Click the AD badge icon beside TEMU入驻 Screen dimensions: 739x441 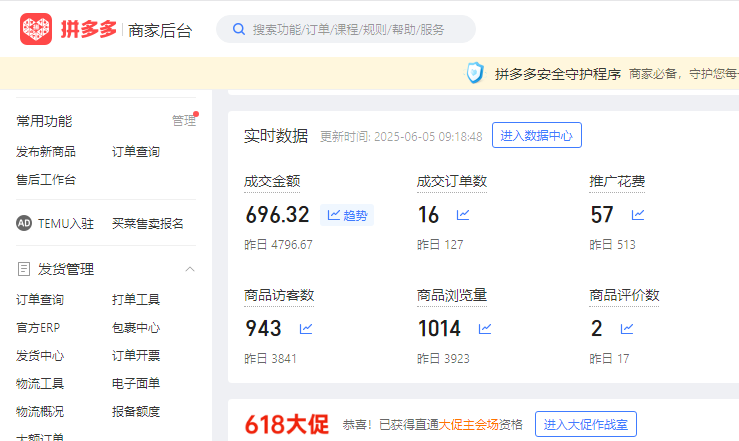point(24,223)
